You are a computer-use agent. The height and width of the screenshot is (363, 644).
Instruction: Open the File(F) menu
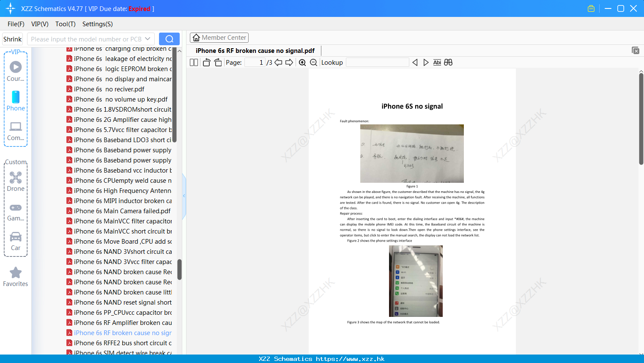pos(16,24)
